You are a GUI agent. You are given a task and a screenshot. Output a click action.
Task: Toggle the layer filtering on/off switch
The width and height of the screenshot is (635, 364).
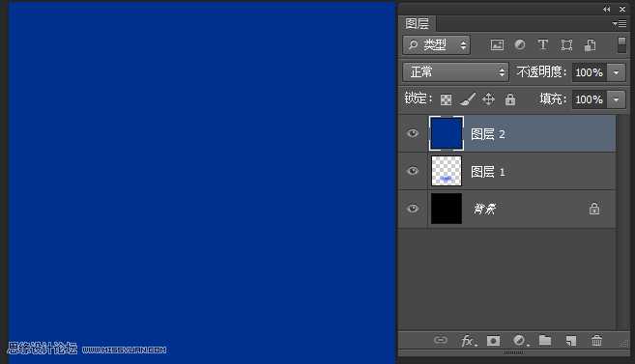coord(621,44)
